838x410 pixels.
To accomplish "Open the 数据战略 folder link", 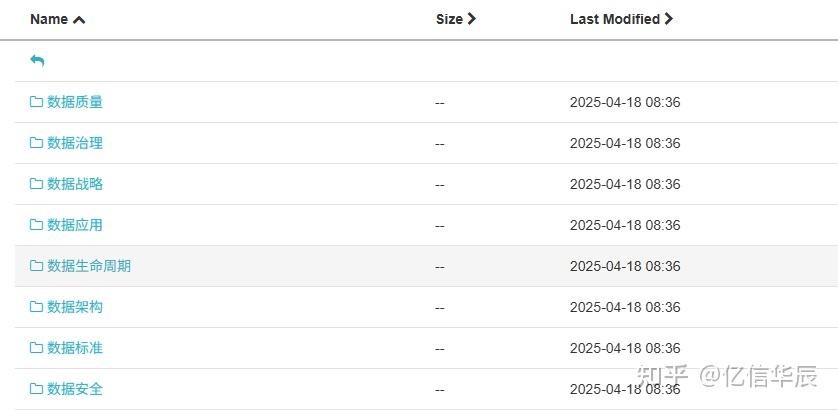I will (75, 184).
